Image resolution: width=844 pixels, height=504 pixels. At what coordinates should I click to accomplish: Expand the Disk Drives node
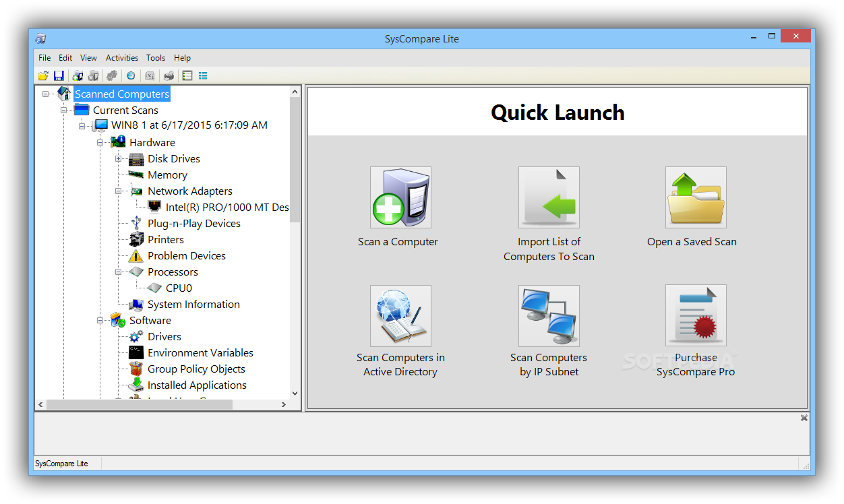(119, 159)
